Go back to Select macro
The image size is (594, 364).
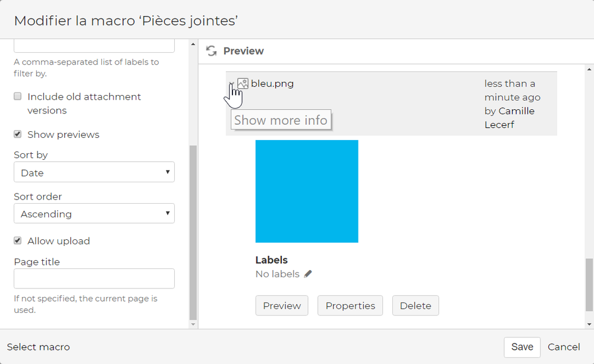click(x=38, y=347)
